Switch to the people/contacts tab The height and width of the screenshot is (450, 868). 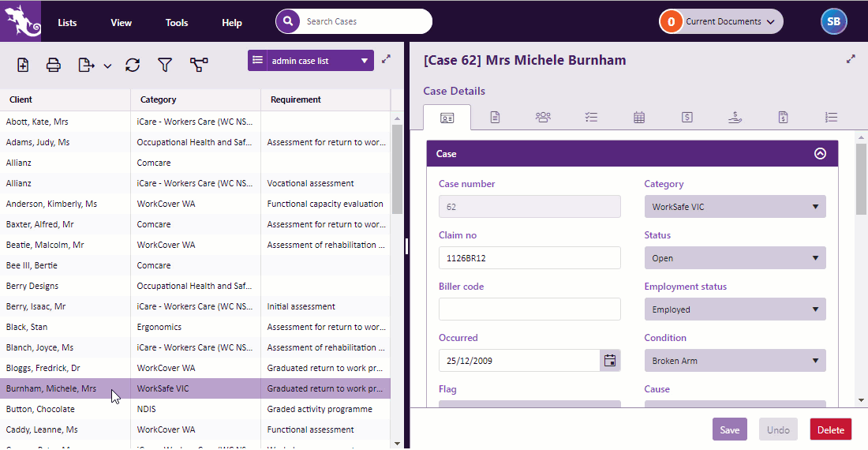coord(543,117)
